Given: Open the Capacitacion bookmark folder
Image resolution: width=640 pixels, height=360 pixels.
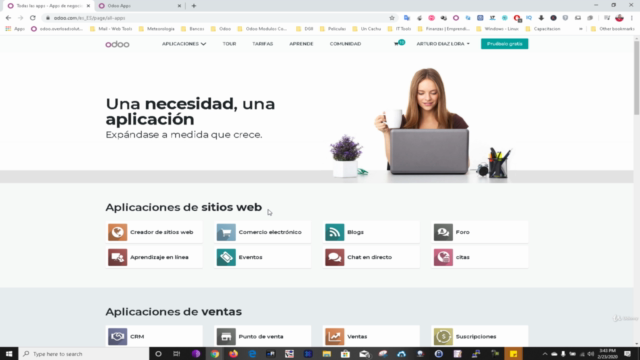Looking at the screenshot, I should coord(543,29).
